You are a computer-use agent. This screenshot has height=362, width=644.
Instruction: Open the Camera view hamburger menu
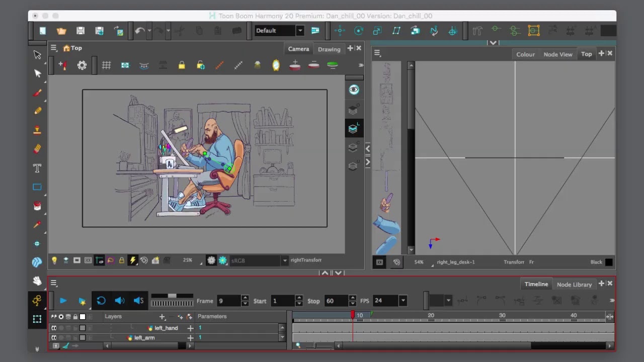[53, 48]
